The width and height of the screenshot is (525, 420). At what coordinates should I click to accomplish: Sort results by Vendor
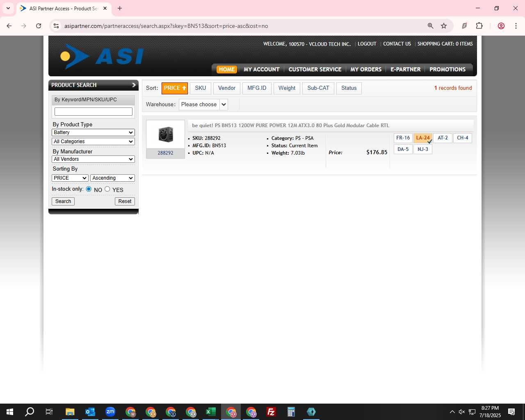click(x=227, y=88)
